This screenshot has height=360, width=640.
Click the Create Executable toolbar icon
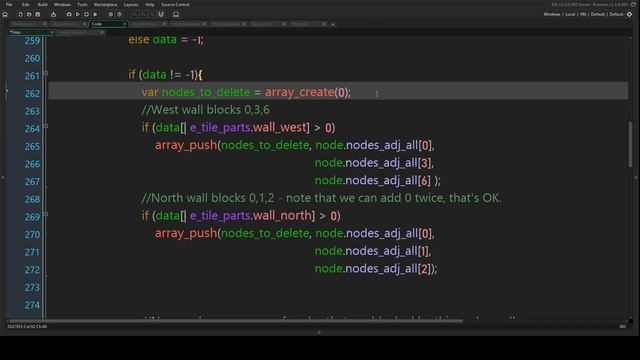pyautogui.click(x=53, y=14)
